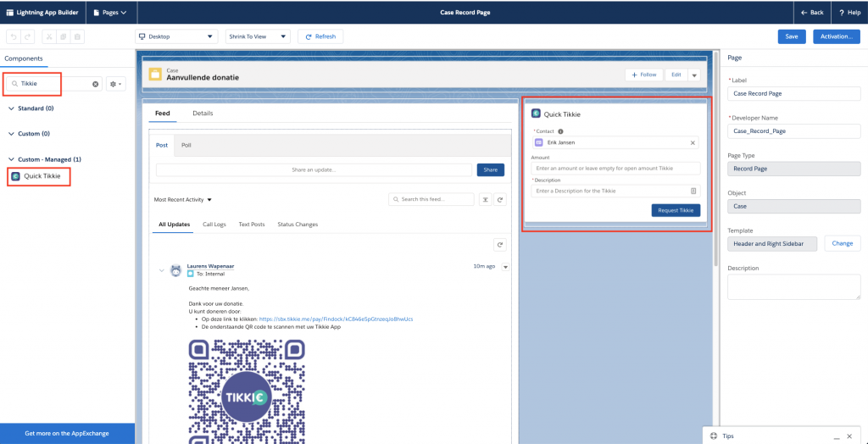Open the Desktop form factor dropdown
This screenshot has height=444, width=868.
click(176, 36)
